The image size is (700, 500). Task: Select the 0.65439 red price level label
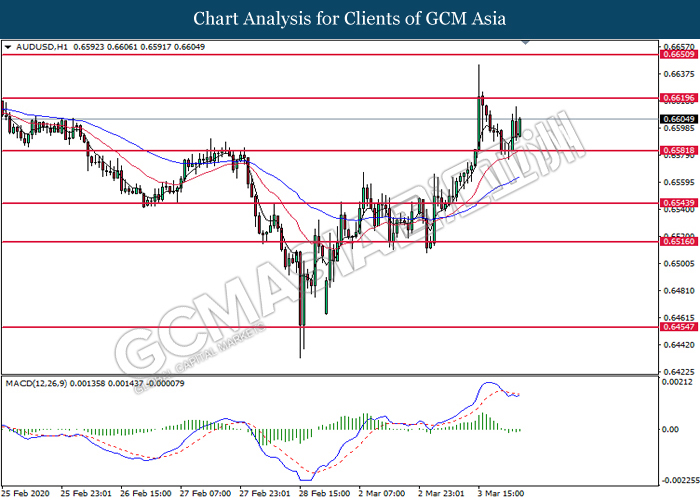click(679, 203)
